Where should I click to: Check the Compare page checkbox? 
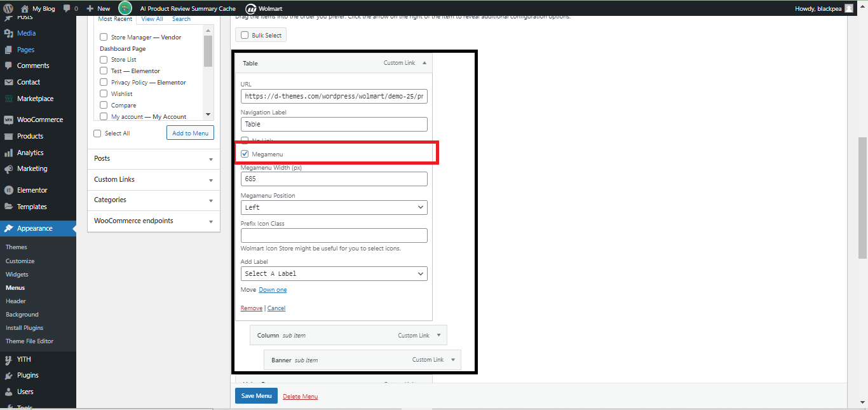104,106
